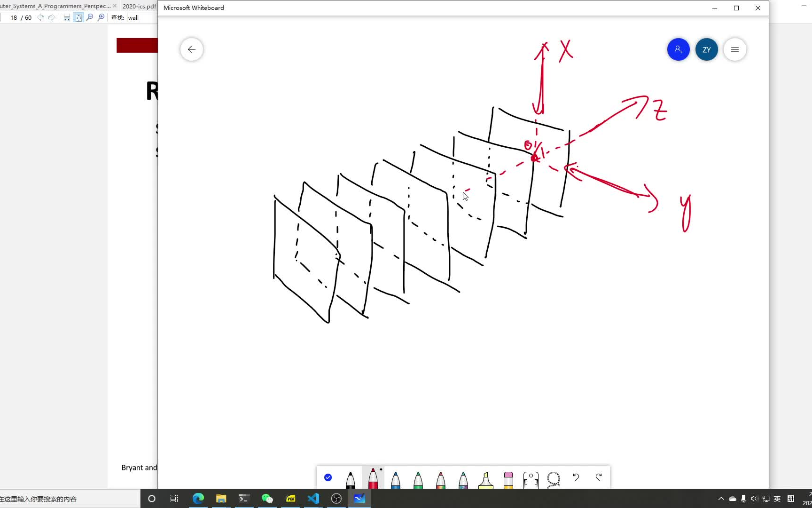Image resolution: width=812 pixels, height=508 pixels.
Task: Undo the last stroke
Action: coord(576,477)
